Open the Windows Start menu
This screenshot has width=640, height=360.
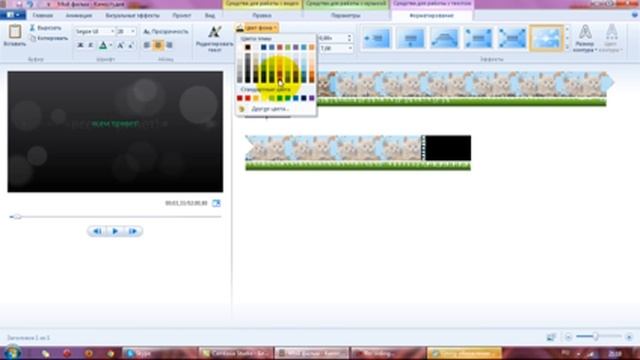pyautogui.click(x=12, y=353)
